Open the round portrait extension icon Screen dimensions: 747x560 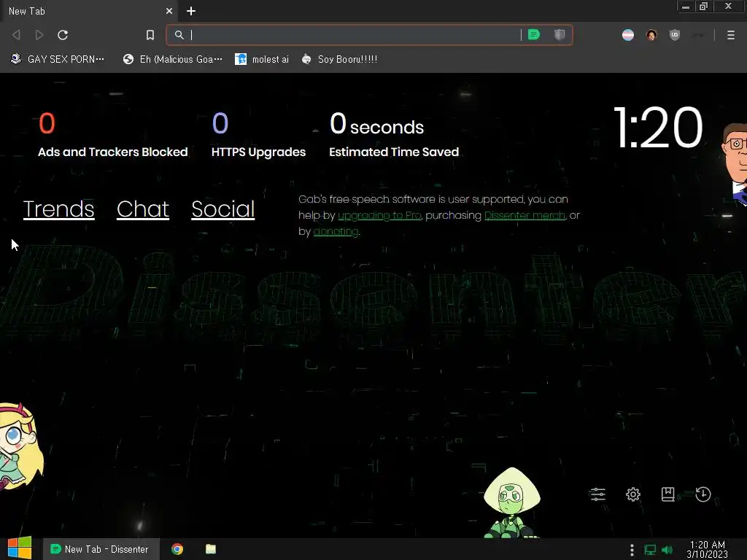coord(651,35)
